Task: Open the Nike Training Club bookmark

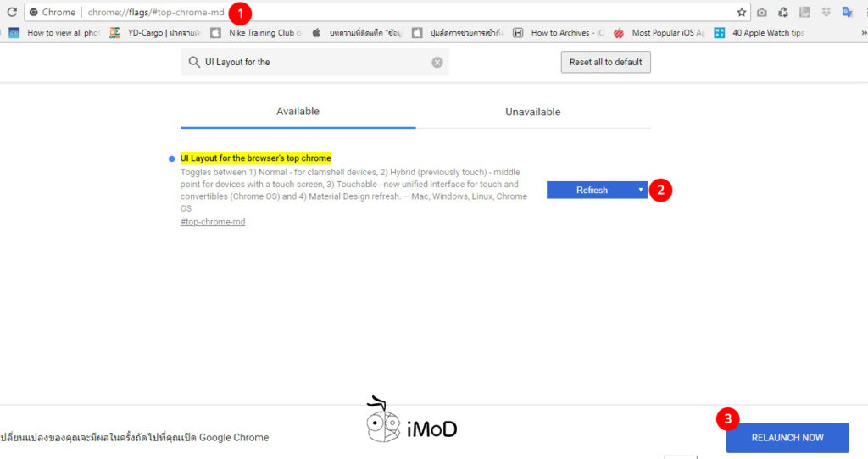Action: tap(256, 33)
